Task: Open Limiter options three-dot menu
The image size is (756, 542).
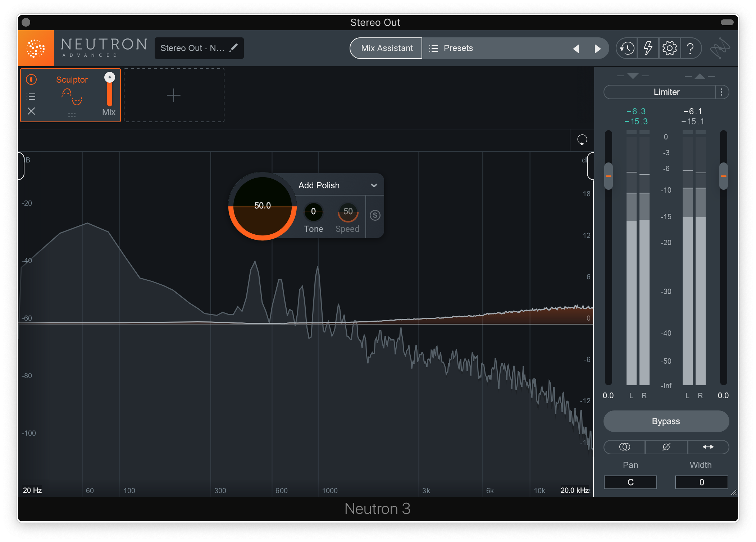Action: pyautogui.click(x=721, y=92)
